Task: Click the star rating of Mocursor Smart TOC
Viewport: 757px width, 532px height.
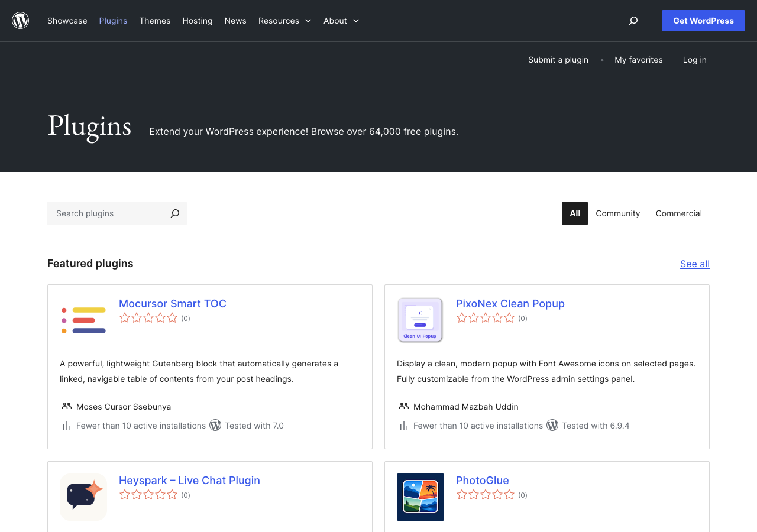Action: point(148,318)
